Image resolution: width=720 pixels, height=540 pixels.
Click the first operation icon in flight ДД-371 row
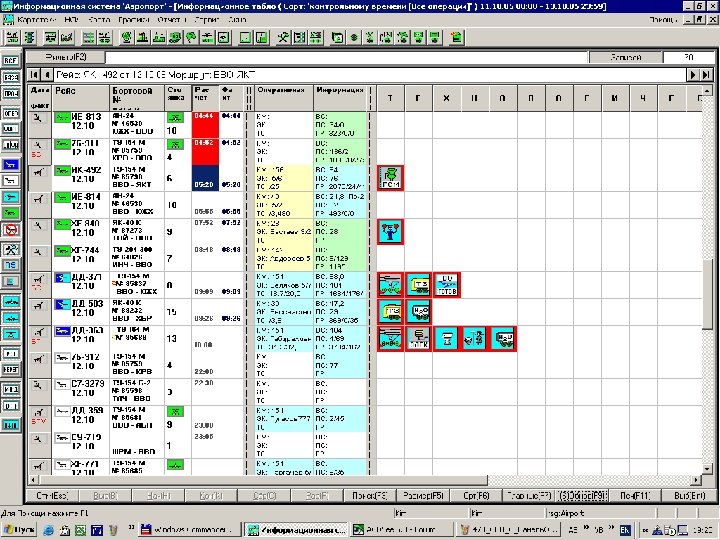(x=390, y=285)
